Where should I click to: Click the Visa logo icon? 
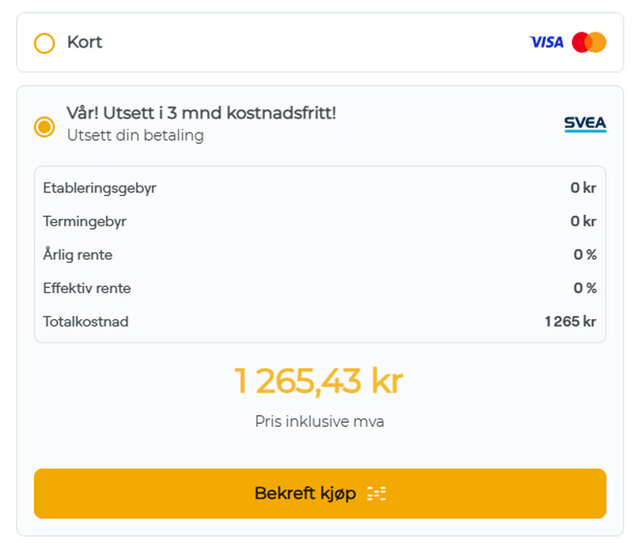[x=546, y=42]
